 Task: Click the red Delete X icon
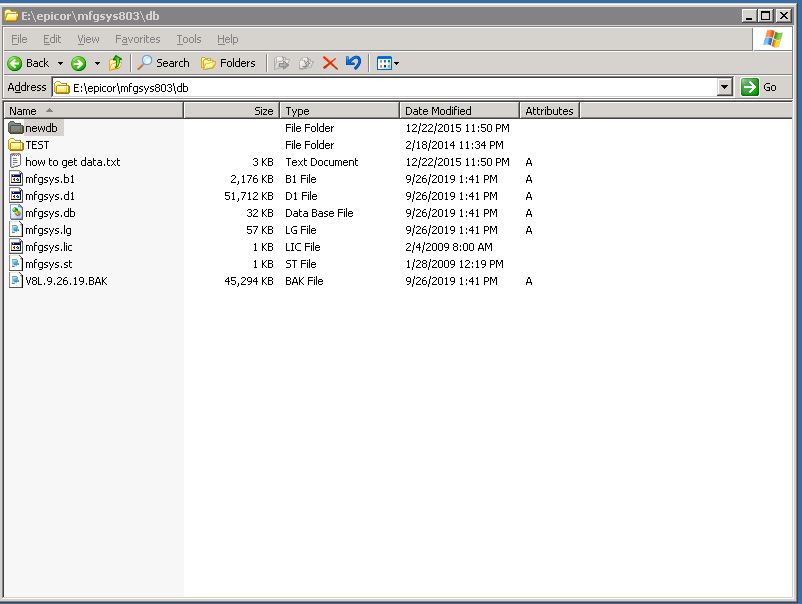pyautogui.click(x=330, y=63)
